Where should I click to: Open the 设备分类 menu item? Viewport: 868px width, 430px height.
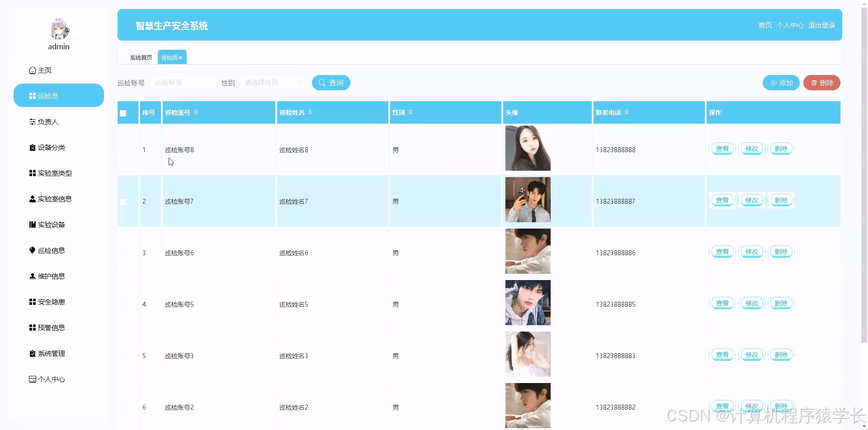(59, 147)
